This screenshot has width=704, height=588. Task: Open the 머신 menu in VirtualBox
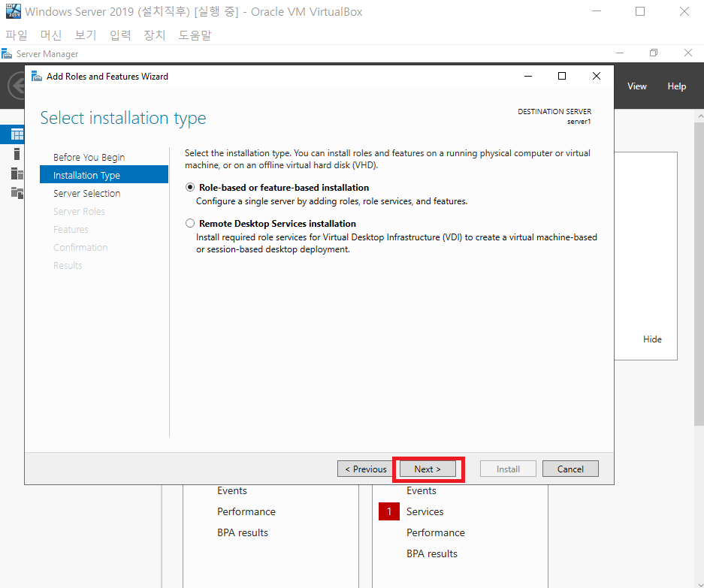51,35
